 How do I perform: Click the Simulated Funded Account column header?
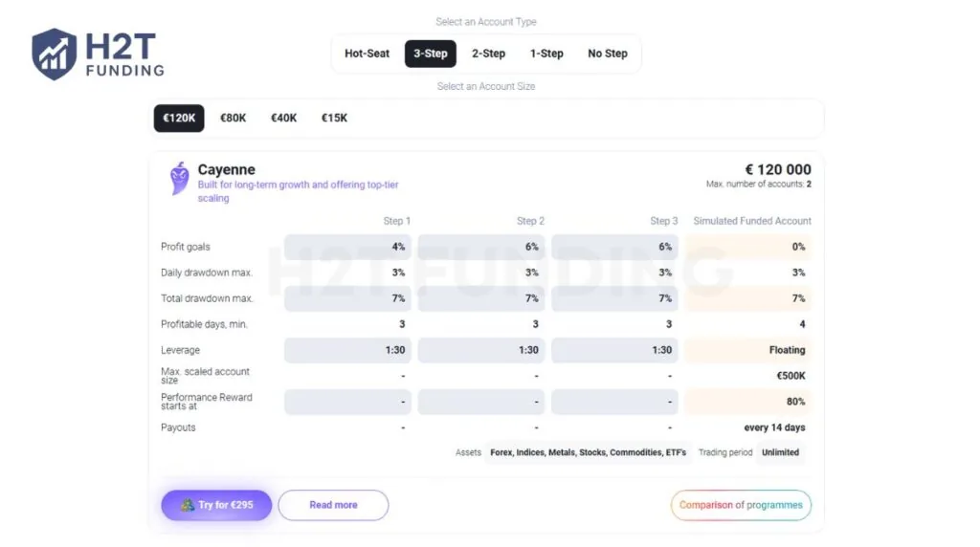752,221
